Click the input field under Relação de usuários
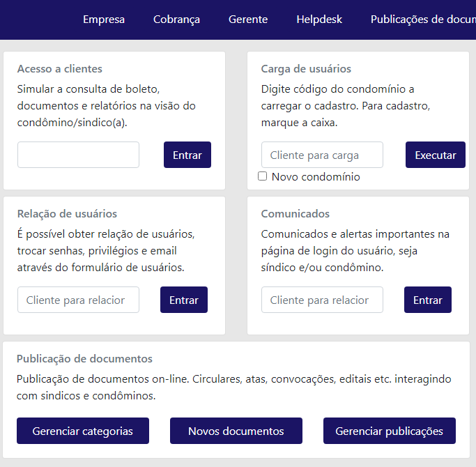The height and width of the screenshot is (467, 476). (x=78, y=300)
